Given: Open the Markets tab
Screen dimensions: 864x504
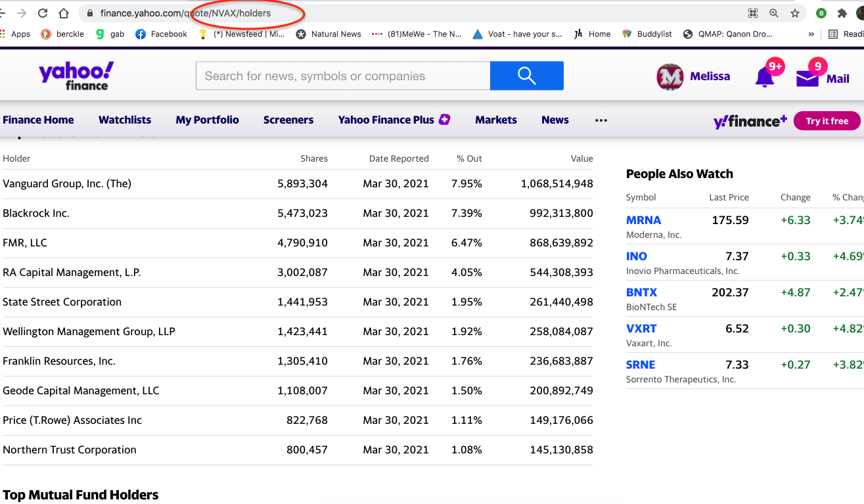Looking at the screenshot, I should [x=496, y=120].
